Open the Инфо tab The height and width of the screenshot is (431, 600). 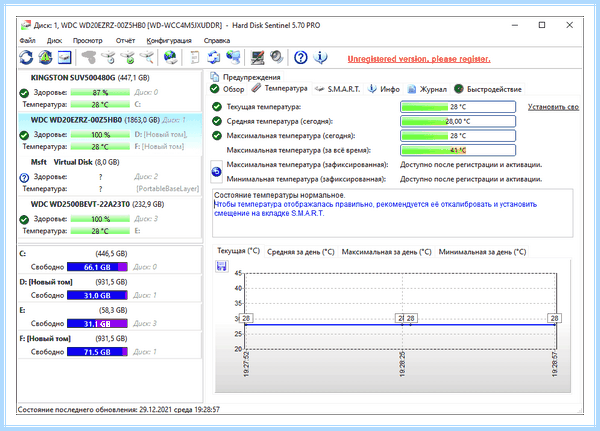pyautogui.click(x=384, y=89)
